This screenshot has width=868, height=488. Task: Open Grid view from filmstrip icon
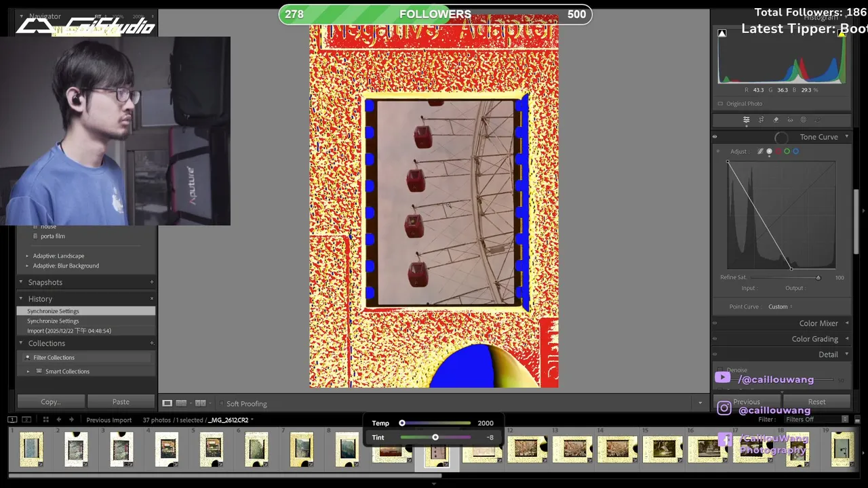45,420
